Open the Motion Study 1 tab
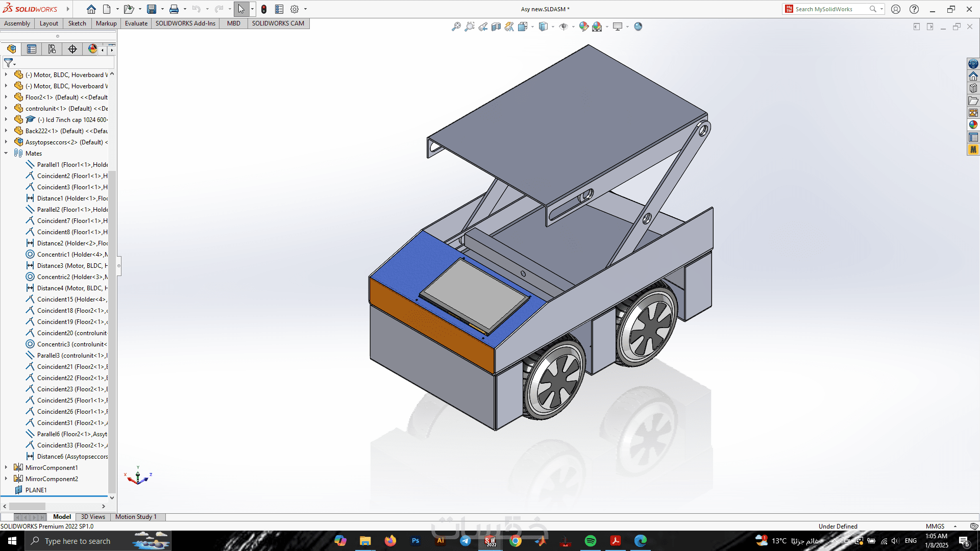Image resolution: width=980 pixels, height=551 pixels. coord(136,517)
